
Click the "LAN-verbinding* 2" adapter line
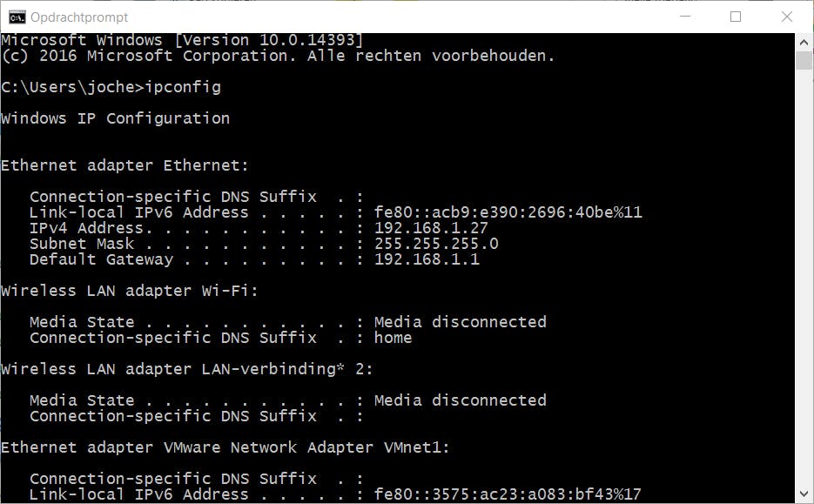click(x=187, y=369)
